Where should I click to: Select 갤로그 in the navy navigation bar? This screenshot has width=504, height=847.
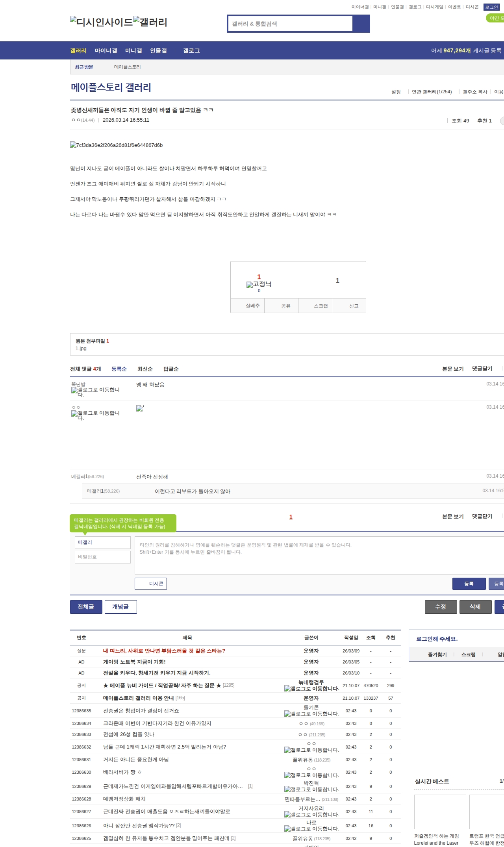[x=191, y=50]
